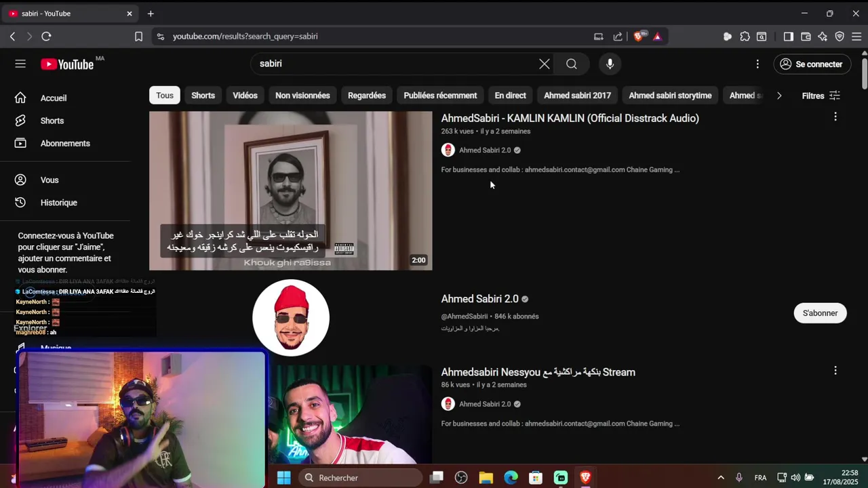Viewport: 868px width, 488px height.
Task: Select the Non visionnées filter chip
Action: 302,96
